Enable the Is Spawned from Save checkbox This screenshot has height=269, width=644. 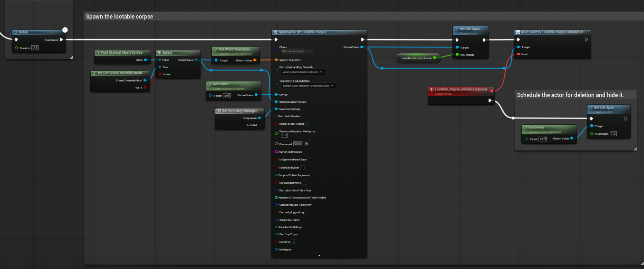click(310, 159)
